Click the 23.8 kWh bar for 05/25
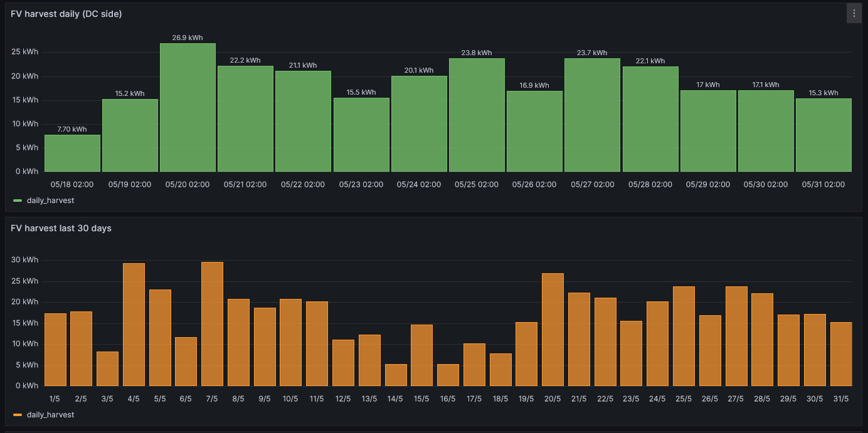The image size is (868, 433). 477,115
